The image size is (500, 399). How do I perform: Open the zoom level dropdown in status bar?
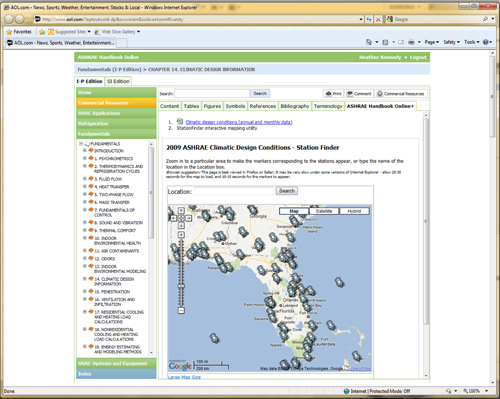pos(486,391)
